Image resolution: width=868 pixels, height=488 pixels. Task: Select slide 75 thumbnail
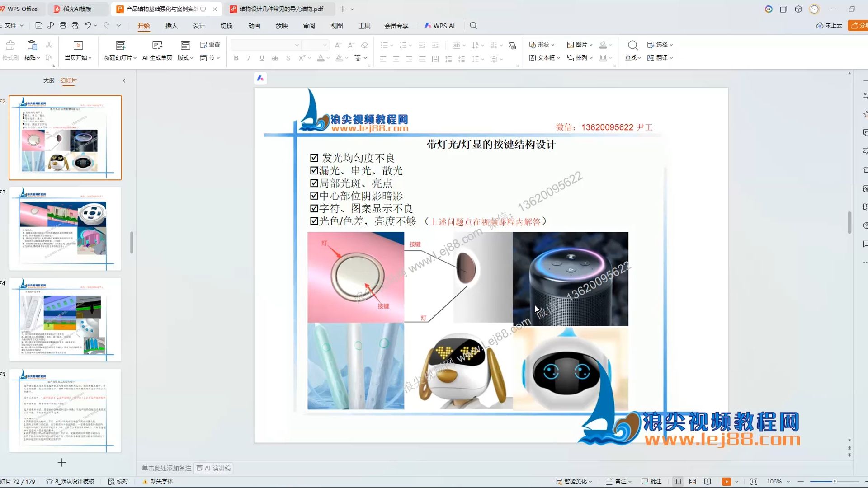click(x=65, y=410)
